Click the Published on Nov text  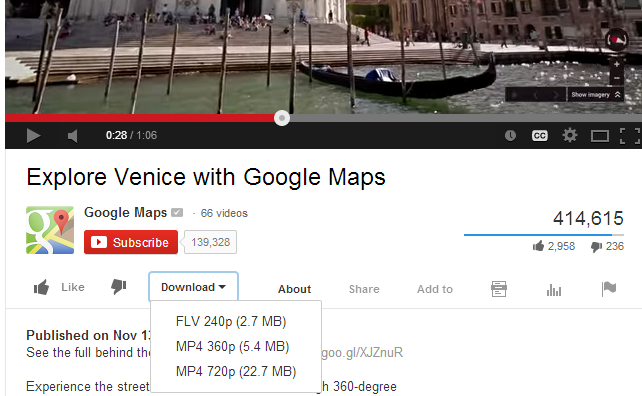click(88, 335)
